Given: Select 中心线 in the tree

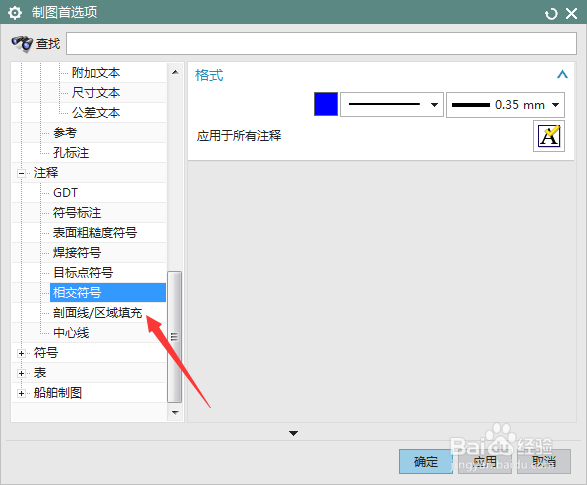Looking at the screenshot, I should coord(71,333).
